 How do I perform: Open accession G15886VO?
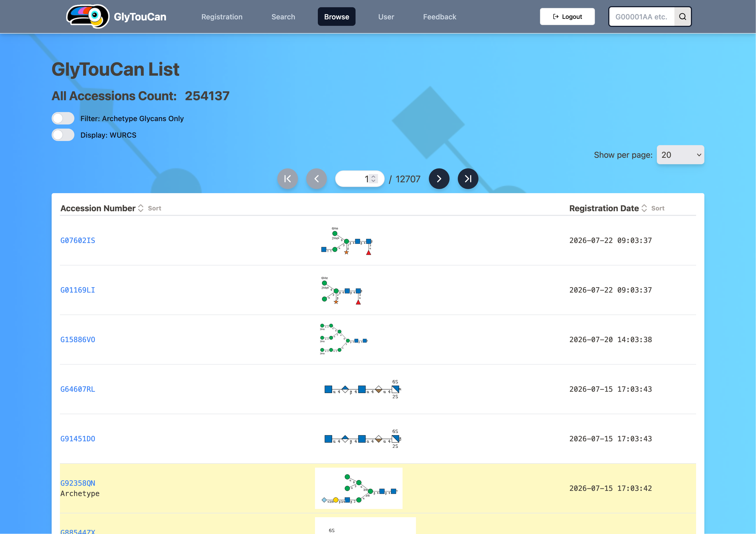pyautogui.click(x=78, y=339)
